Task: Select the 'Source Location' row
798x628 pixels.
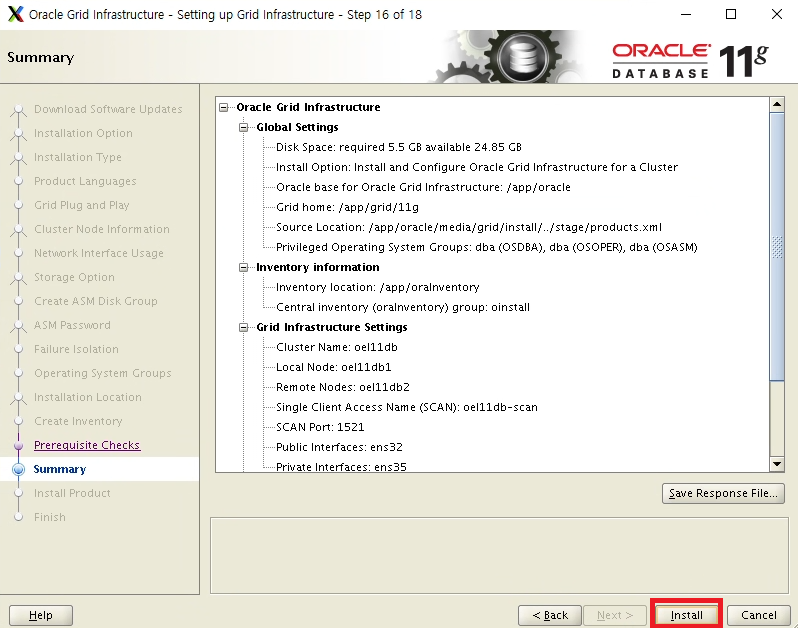Action: click(469, 227)
